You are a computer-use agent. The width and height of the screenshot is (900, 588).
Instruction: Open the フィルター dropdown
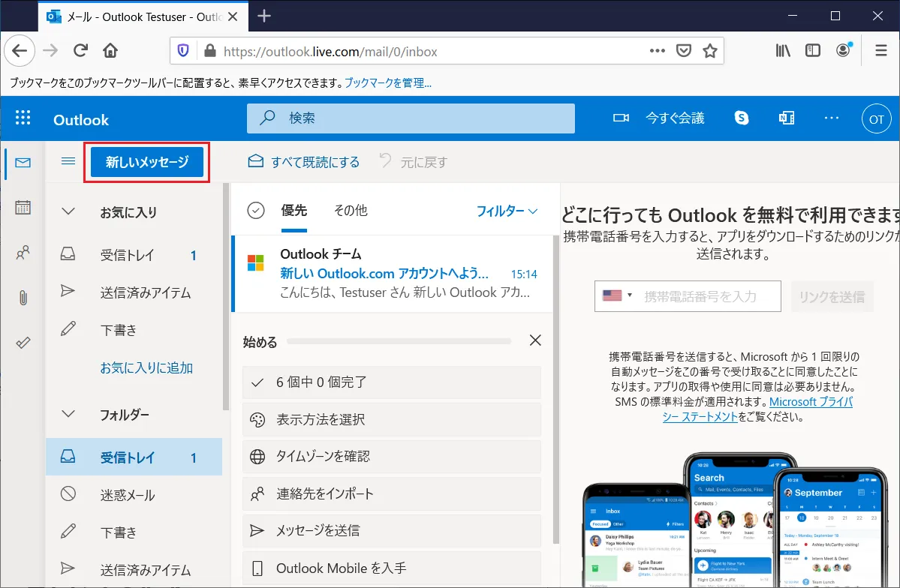(507, 211)
